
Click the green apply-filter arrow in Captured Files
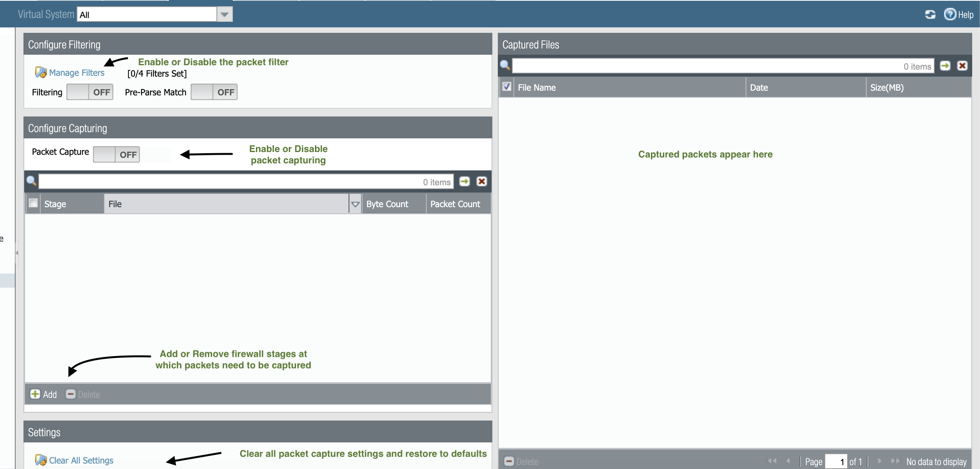click(946, 66)
